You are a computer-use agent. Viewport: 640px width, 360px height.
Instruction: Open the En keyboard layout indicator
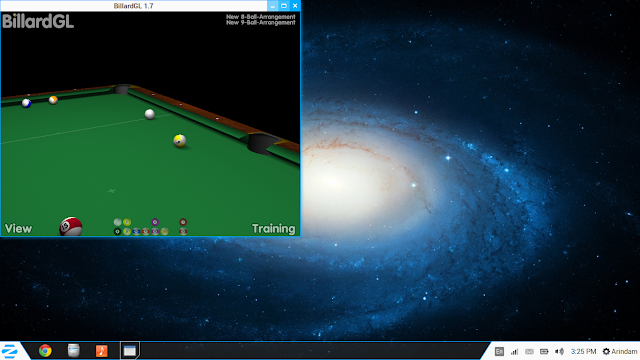[x=499, y=351]
